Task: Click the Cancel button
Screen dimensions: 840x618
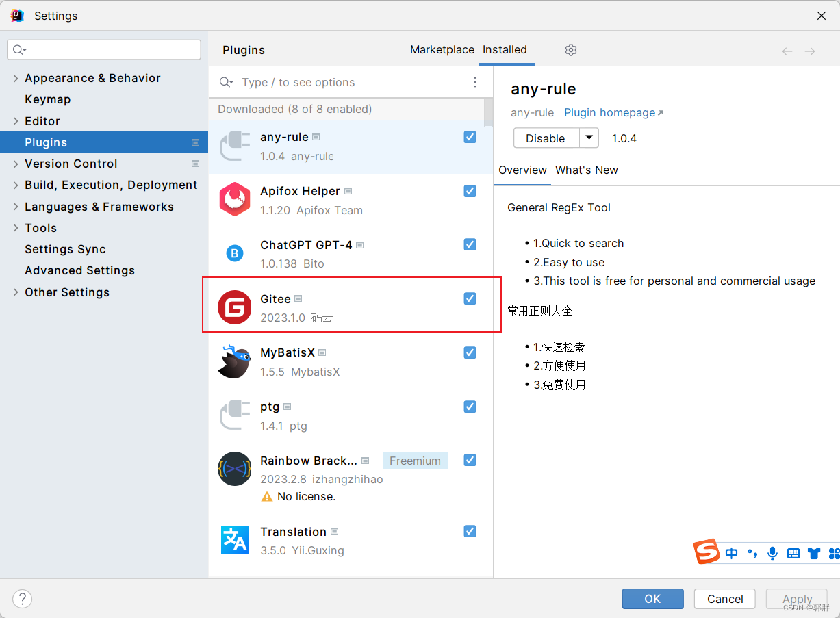Action: coord(725,599)
